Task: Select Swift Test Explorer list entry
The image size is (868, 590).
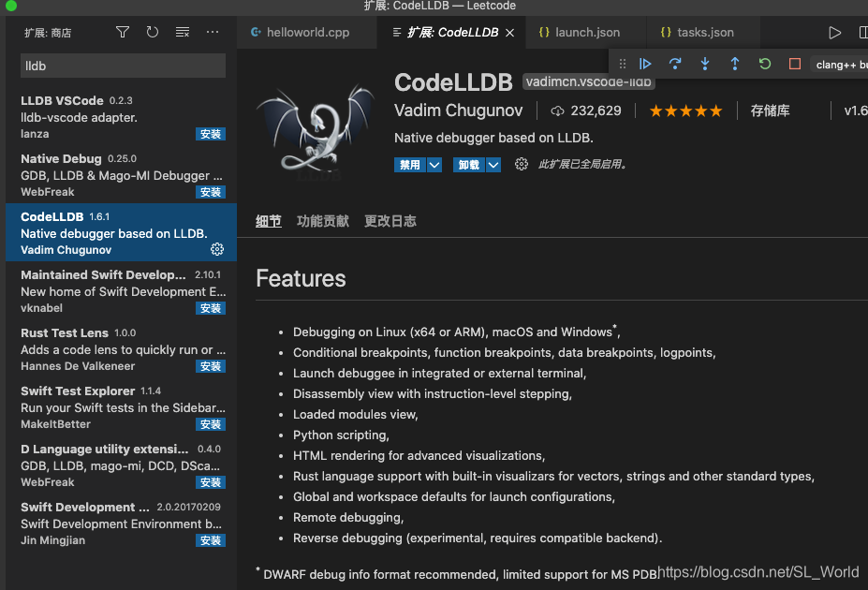Action: (x=121, y=406)
